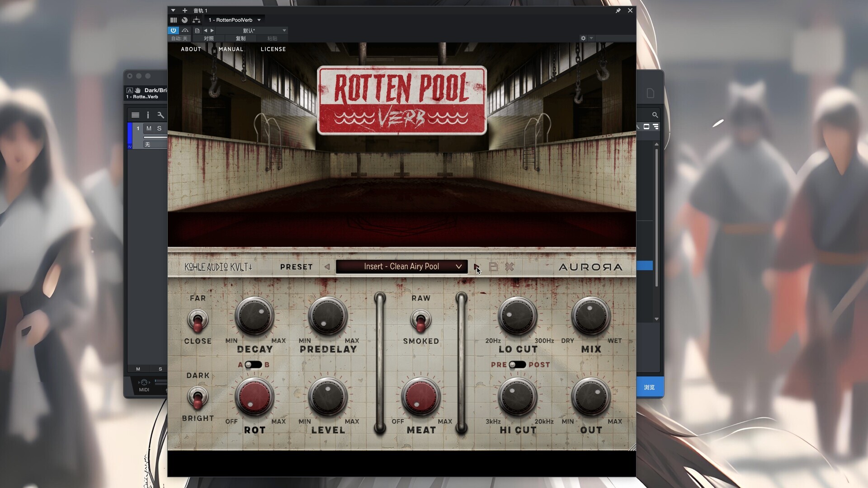This screenshot has height=488, width=868.
Task: Click the 浏览 browse button
Action: (649, 387)
